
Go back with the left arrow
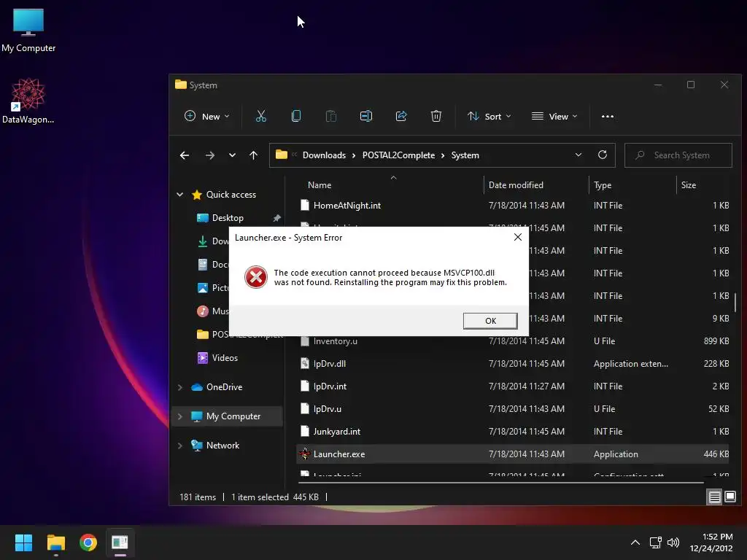pos(185,155)
